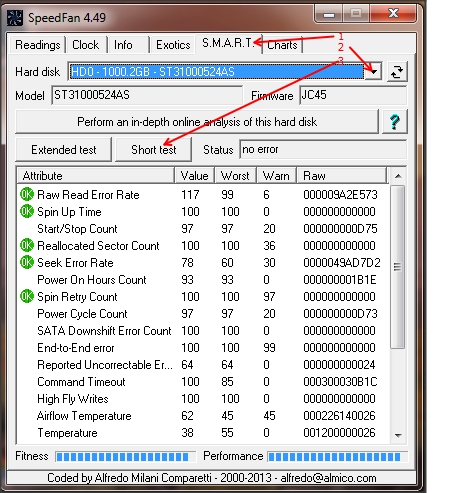Click raw value 000226140026
The width and height of the screenshot is (468, 493).
click(x=339, y=416)
